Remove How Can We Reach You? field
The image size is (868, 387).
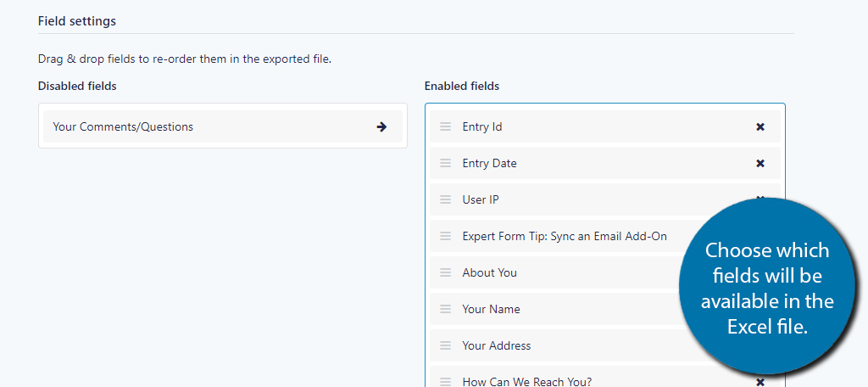coord(760,382)
